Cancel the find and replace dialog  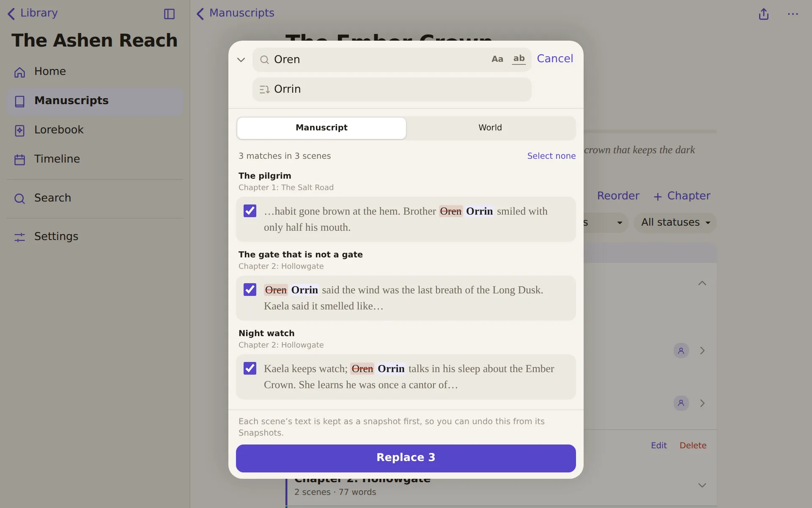555,58
